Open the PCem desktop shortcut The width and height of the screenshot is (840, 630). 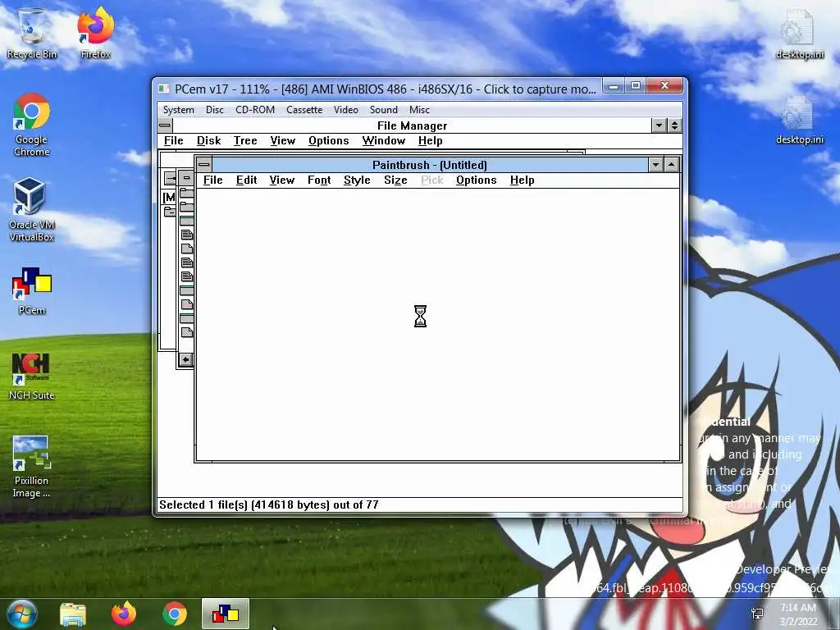pos(32,291)
